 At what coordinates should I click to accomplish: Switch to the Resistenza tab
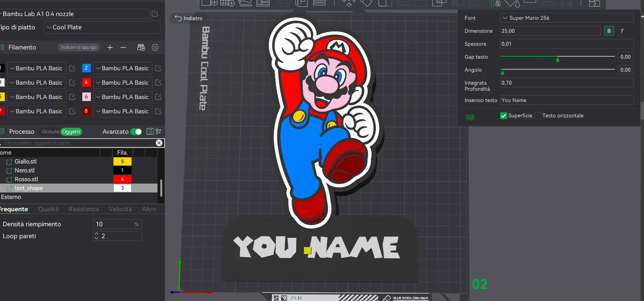tap(84, 209)
